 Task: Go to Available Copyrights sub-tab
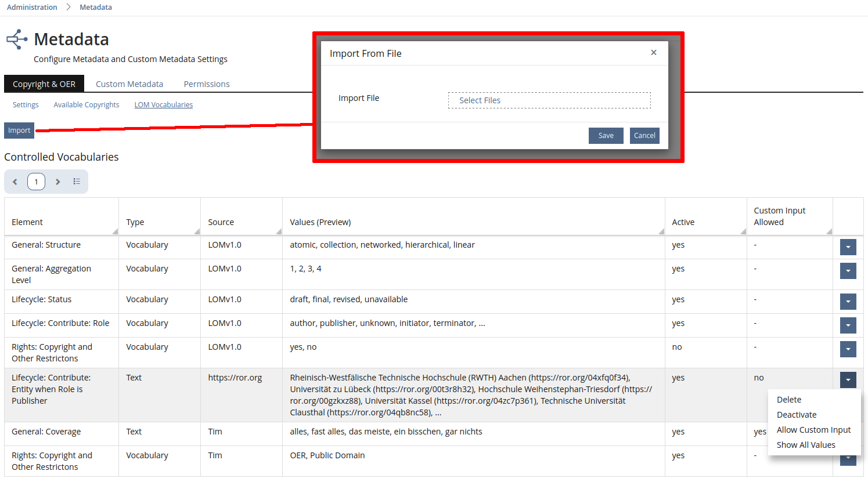[x=87, y=105]
